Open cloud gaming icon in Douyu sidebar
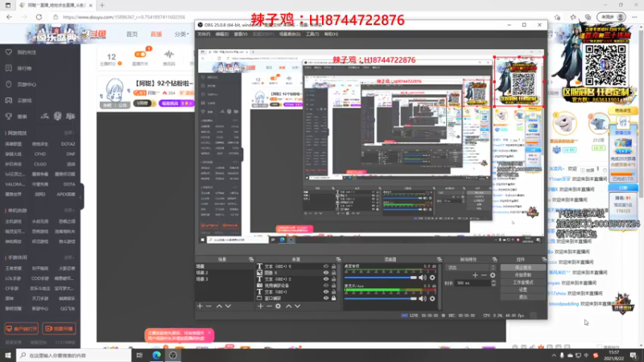This screenshot has height=362, width=644. point(9,100)
